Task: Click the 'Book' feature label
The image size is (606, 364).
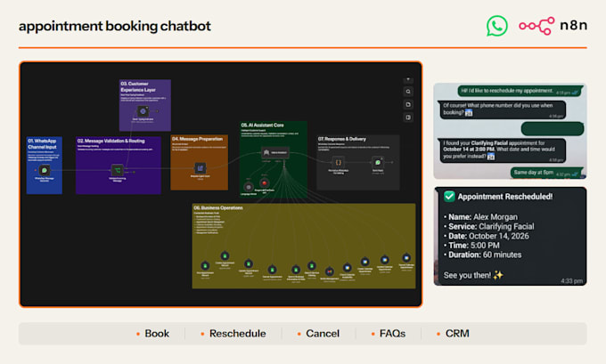Action: tap(157, 334)
